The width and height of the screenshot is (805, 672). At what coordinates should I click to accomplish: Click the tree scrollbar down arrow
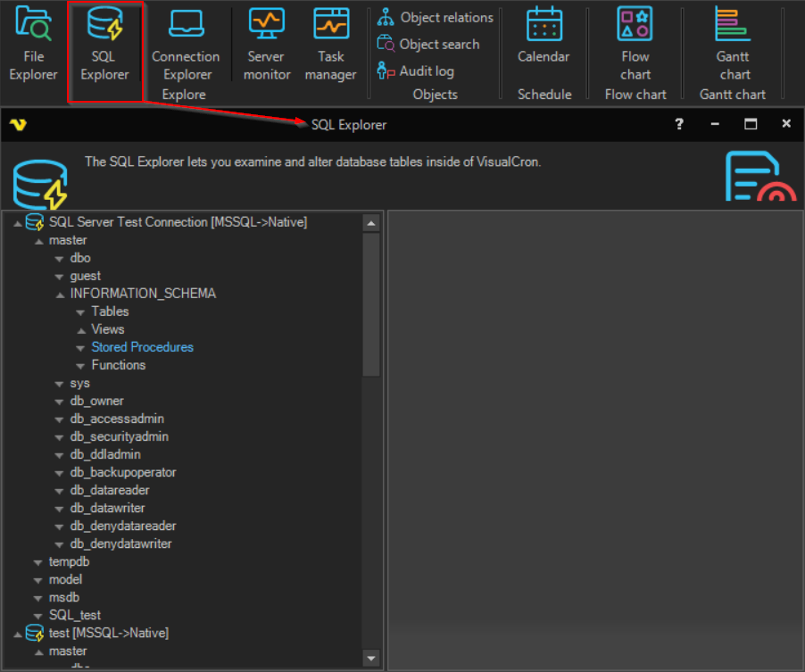[372, 659]
